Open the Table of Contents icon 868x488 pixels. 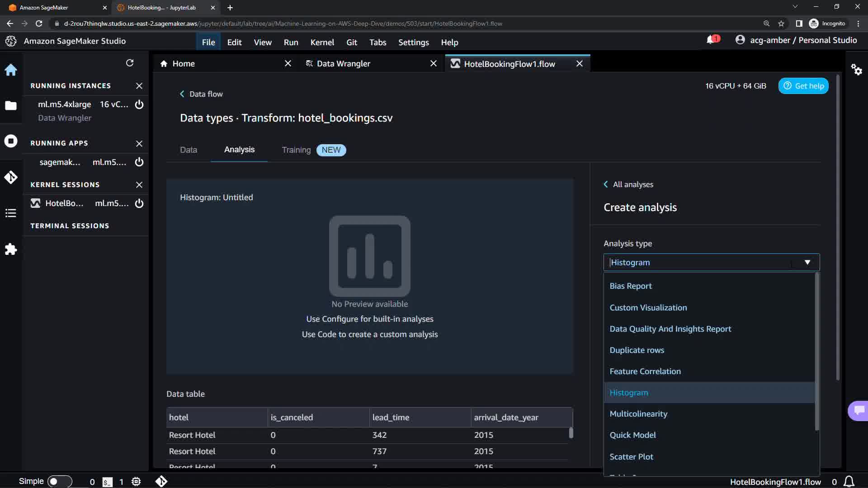click(x=11, y=213)
